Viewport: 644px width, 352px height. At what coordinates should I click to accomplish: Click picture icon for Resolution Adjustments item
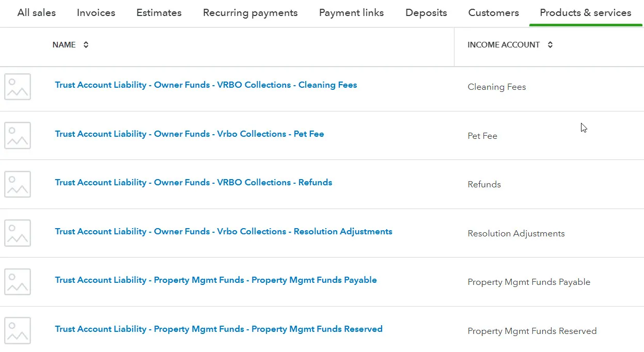coord(18,233)
